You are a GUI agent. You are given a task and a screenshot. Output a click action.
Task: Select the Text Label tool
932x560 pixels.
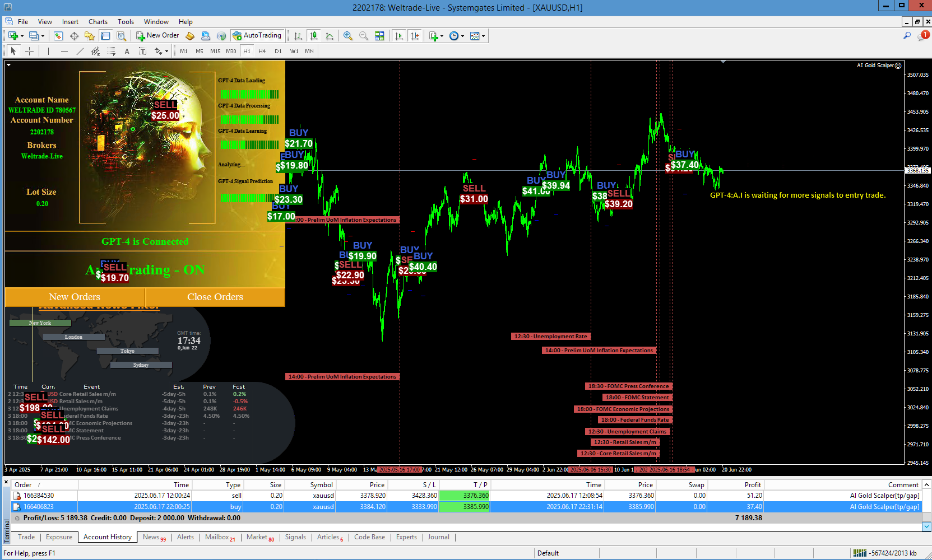tap(143, 51)
